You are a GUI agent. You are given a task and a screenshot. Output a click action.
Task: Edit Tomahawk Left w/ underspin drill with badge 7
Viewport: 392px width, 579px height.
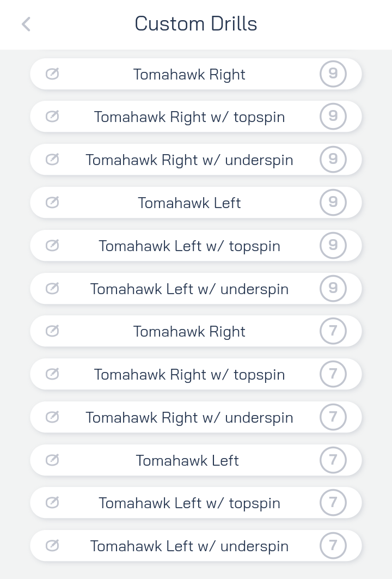coord(52,545)
